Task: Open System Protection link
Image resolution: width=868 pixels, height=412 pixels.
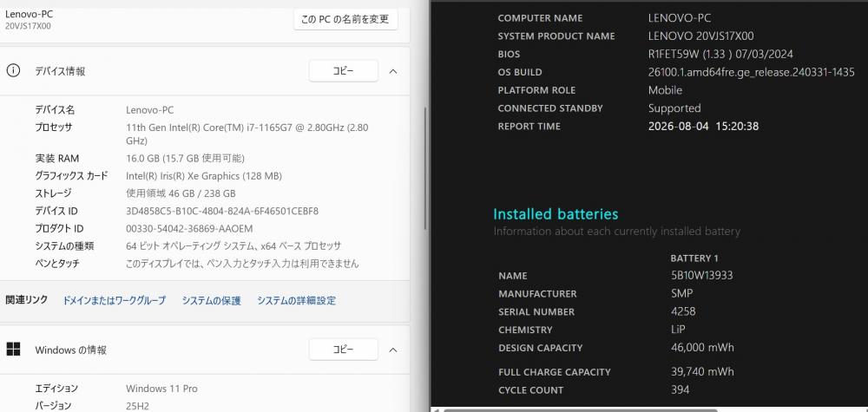Action: point(212,300)
